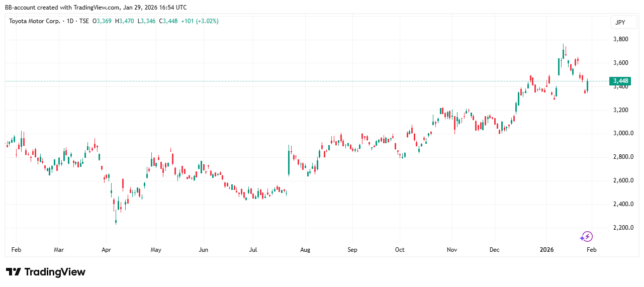Image resolution: width=644 pixels, height=287 pixels.
Task: Click the TradingView logo at bottom left
Action: tap(46, 272)
